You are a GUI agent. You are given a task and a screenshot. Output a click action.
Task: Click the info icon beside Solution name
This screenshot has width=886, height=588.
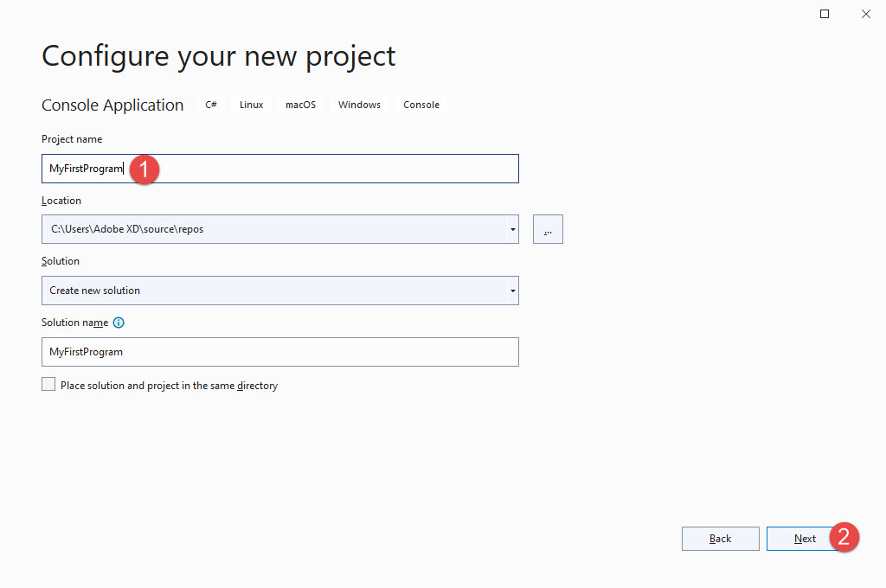tap(119, 322)
